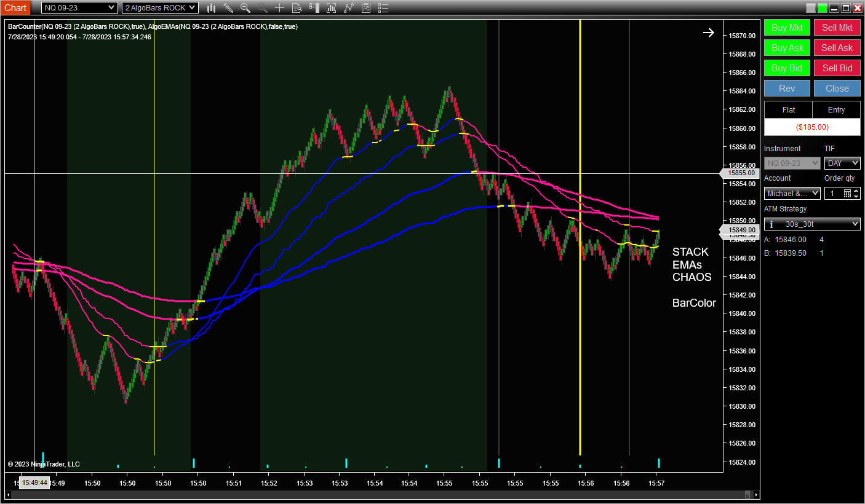Click the Sell Mkt button
The image size is (865, 504).
point(837,28)
